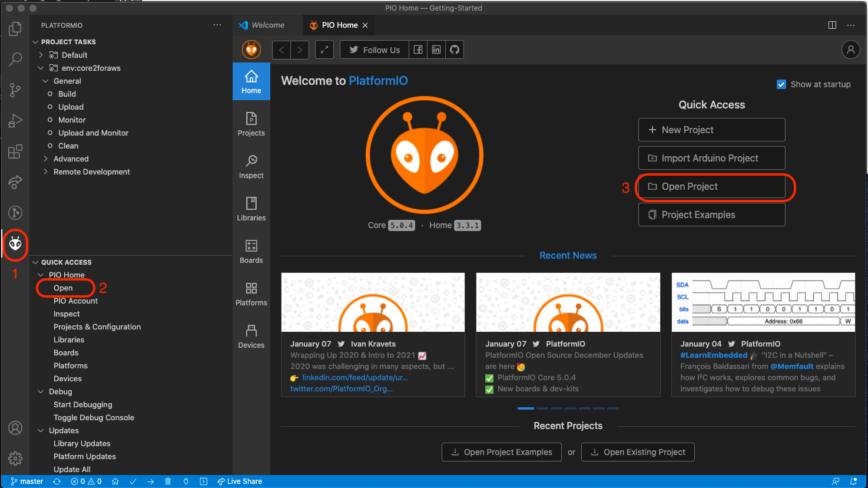Screen dimensions: 868x488
Task: Expand the Advanced task group
Action: click(46, 159)
